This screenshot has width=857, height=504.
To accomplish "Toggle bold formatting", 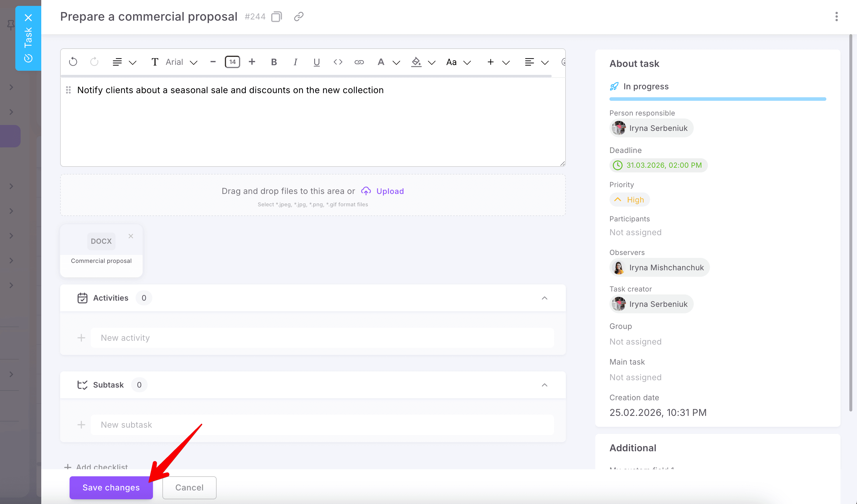I will click(x=274, y=62).
